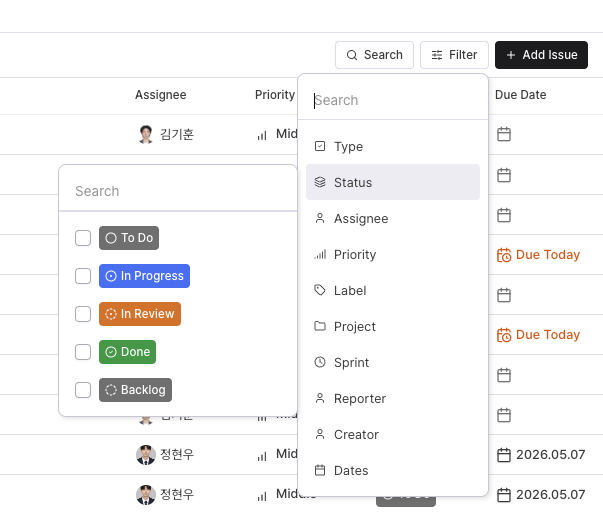Click the Priority column header
The image size is (603, 513).
[x=275, y=95]
